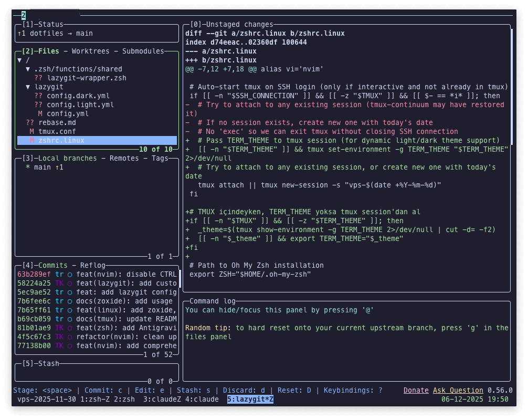
Task: Open the Local branches tab
Action: [67, 159]
